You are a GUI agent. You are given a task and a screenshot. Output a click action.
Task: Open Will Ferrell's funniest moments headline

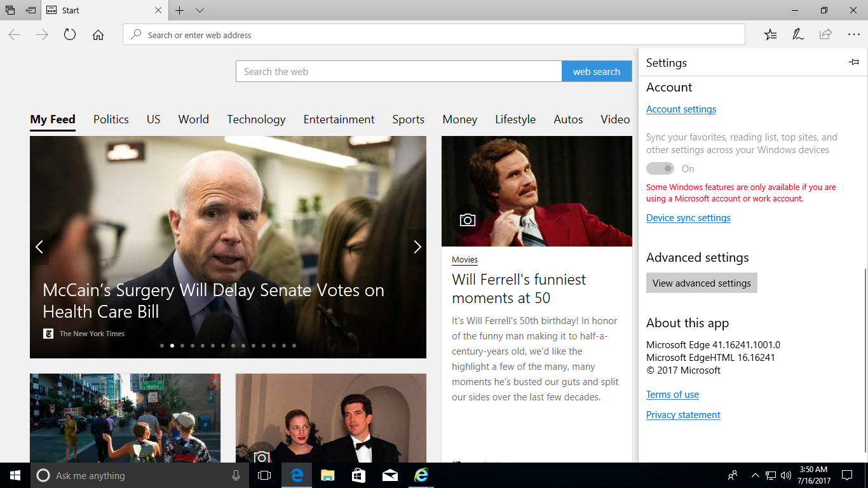click(519, 288)
